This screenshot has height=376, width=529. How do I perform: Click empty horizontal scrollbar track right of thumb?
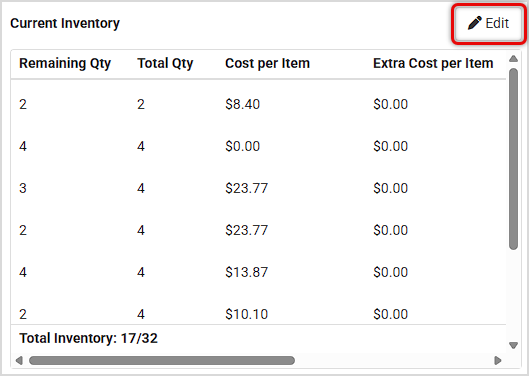coord(393,360)
